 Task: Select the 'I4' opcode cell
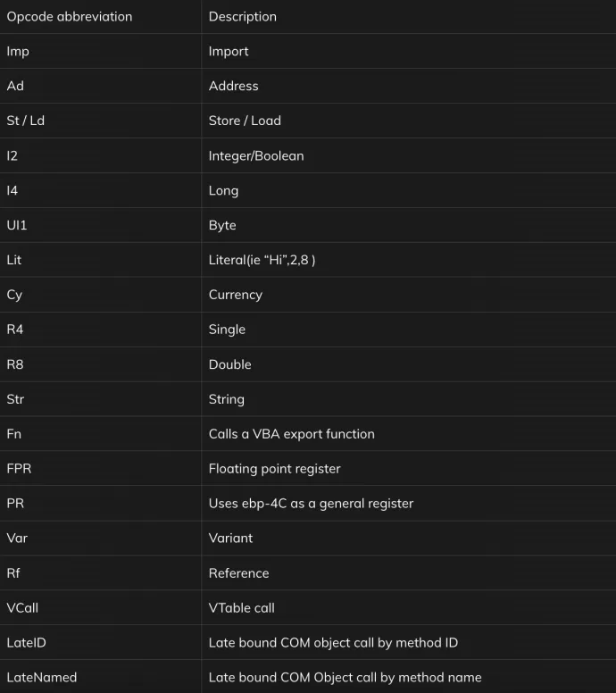pyautogui.click(x=100, y=190)
